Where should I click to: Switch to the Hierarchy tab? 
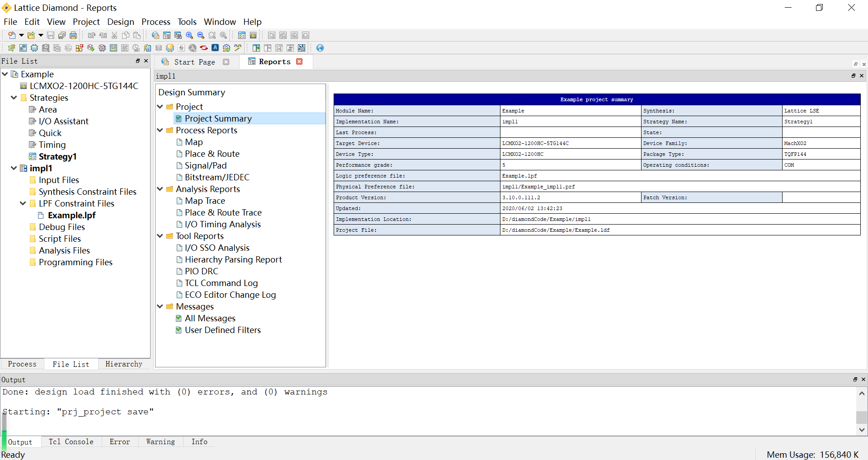tap(123, 364)
